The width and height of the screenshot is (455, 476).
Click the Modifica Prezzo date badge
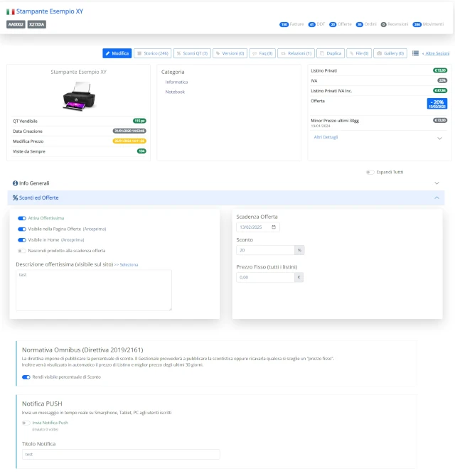[129, 141]
